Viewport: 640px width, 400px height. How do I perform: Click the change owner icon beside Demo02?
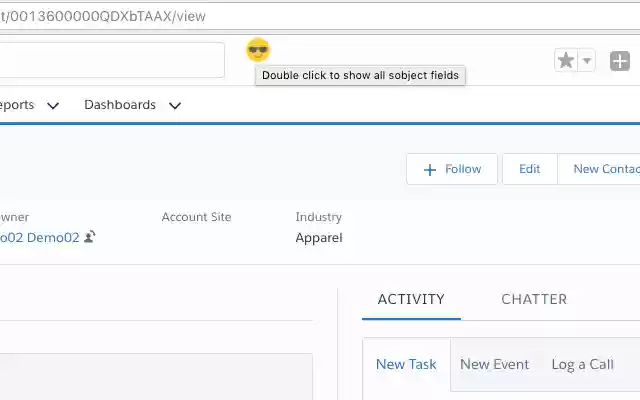(x=89, y=237)
